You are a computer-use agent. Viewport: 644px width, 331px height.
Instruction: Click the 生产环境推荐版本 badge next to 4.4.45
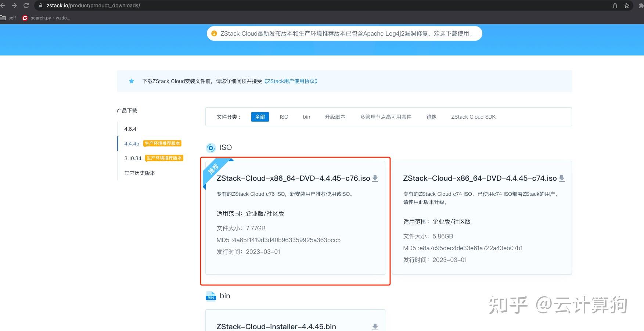point(162,143)
